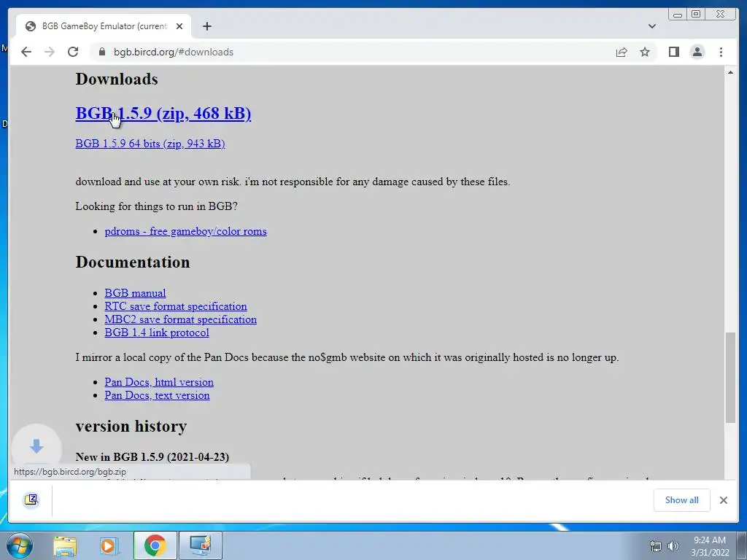
Task: Open MBC2 save format specification
Action: coord(181,319)
